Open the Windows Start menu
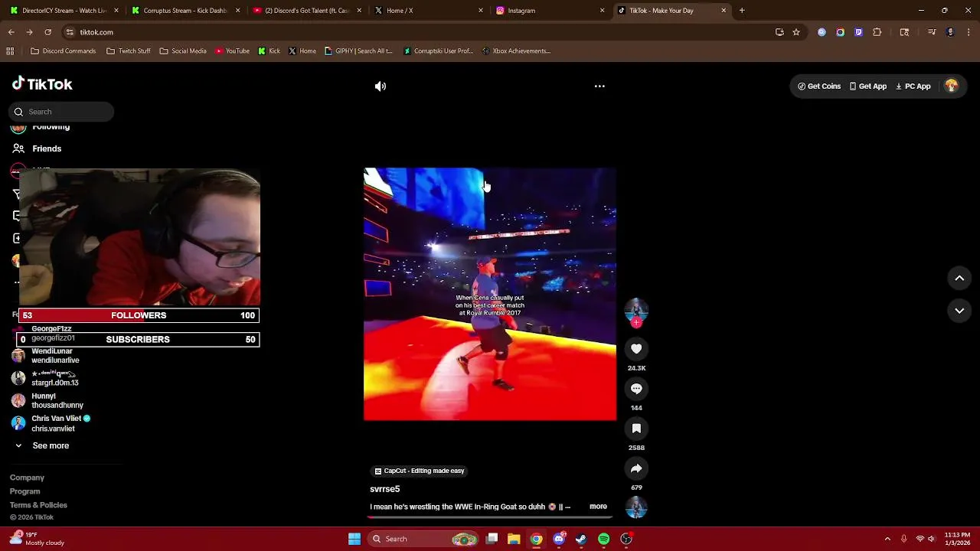The image size is (980, 551). (x=354, y=539)
